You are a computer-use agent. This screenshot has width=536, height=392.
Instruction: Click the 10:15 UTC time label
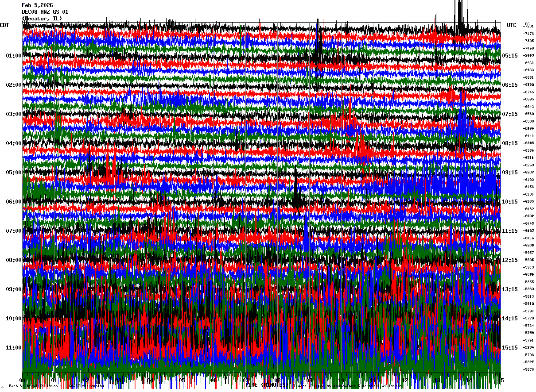click(x=510, y=202)
